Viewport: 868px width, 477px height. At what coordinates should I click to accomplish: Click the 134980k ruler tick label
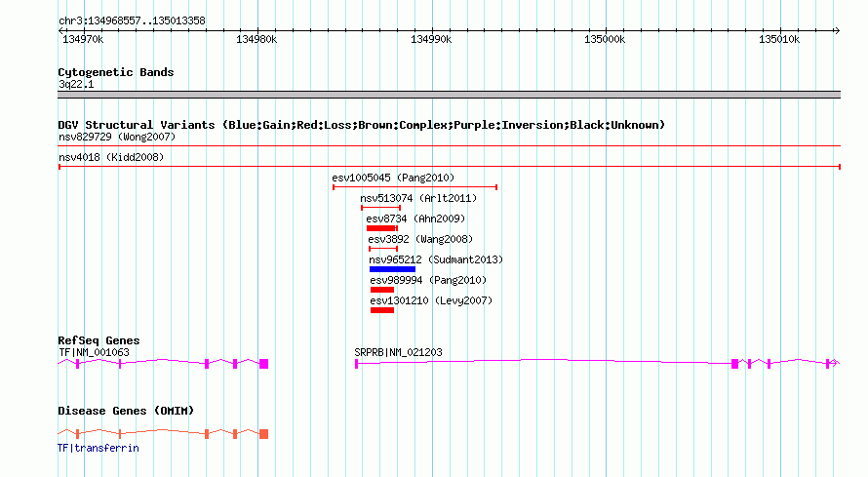click(256, 40)
